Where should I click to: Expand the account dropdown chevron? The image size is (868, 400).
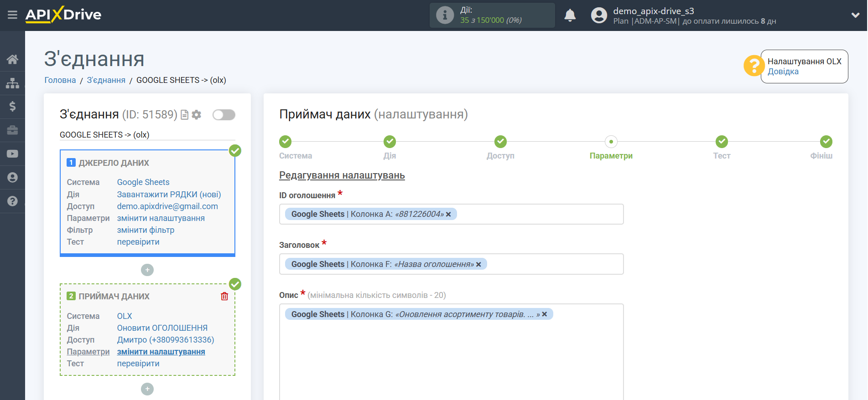855,15
